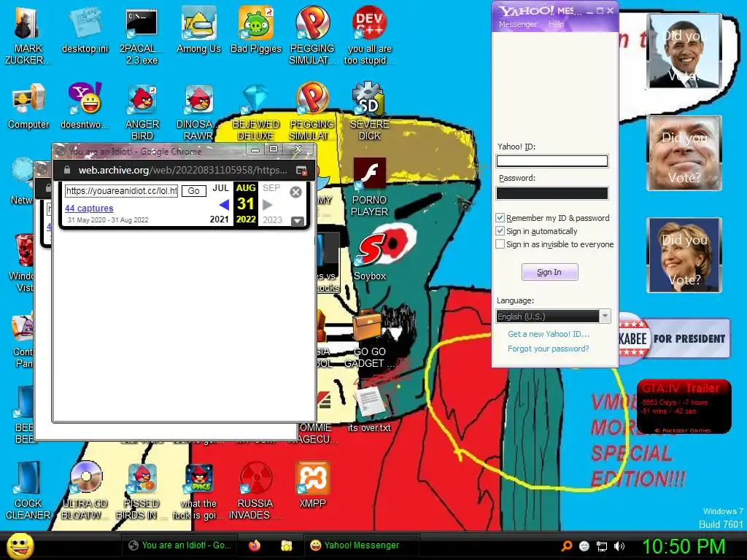Click the volume speaker tray icon
747x560 pixels.
(619, 546)
